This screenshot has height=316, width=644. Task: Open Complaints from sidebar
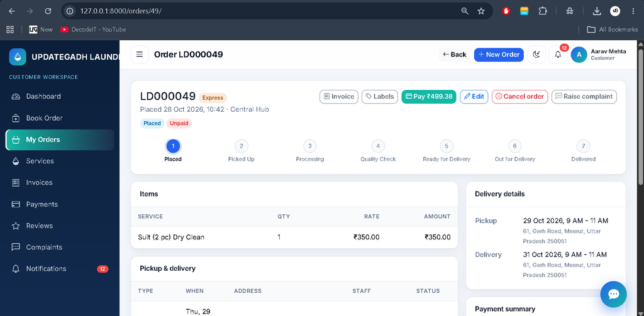60,247
